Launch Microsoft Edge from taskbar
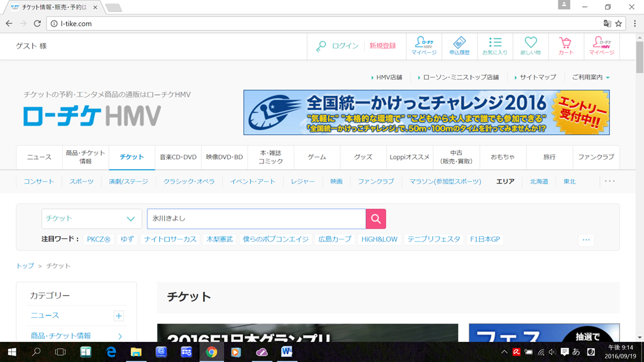 pos(111,352)
